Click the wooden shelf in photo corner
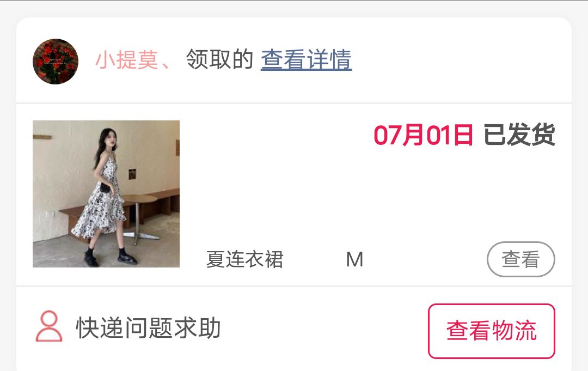 (x=42, y=137)
